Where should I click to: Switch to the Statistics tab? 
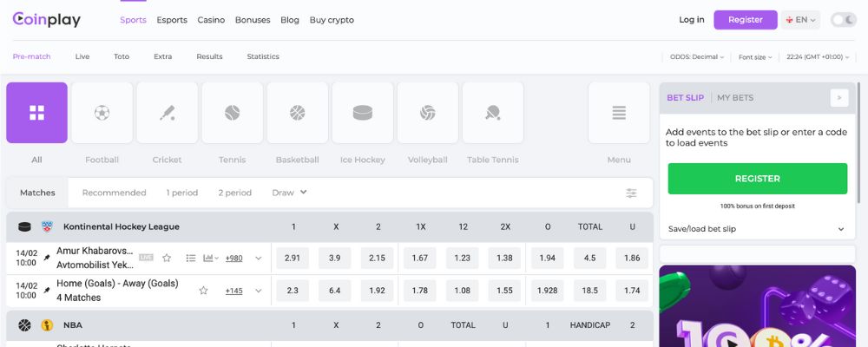tap(263, 56)
